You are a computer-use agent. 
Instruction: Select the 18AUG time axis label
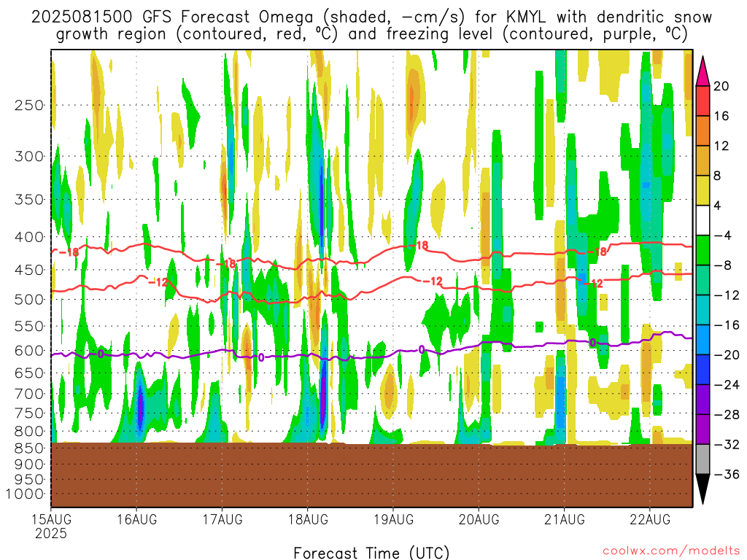pyautogui.click(x=308, y=519)
